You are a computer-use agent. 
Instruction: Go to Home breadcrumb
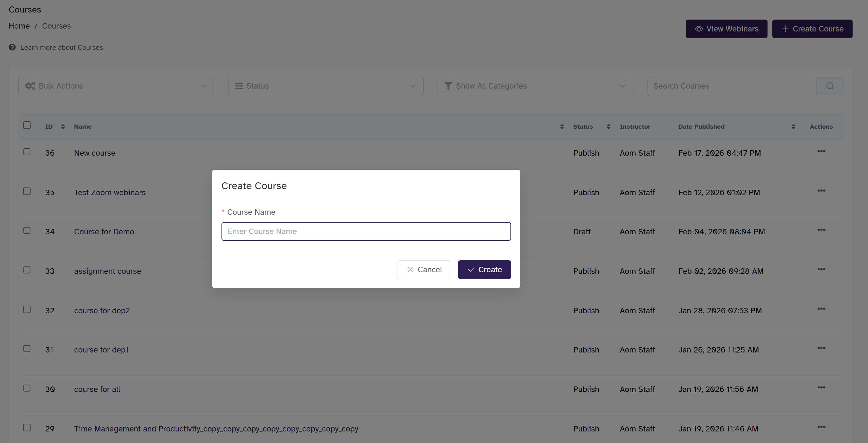(19, 26)
